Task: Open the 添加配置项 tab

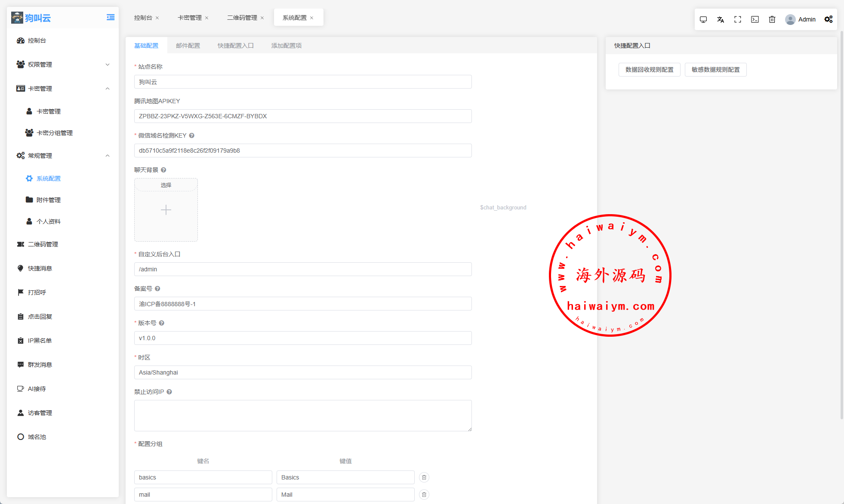Action: click(x=286, y=46)
